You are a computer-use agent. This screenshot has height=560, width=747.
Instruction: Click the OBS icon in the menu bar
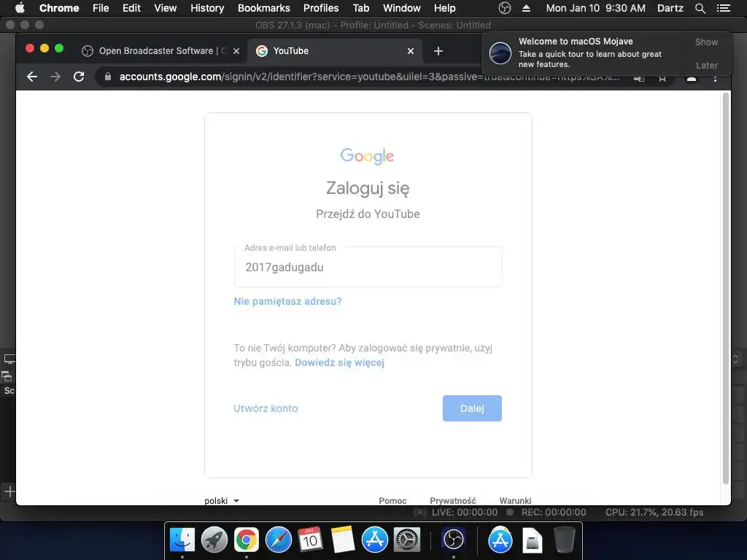(x=505, y=8)
